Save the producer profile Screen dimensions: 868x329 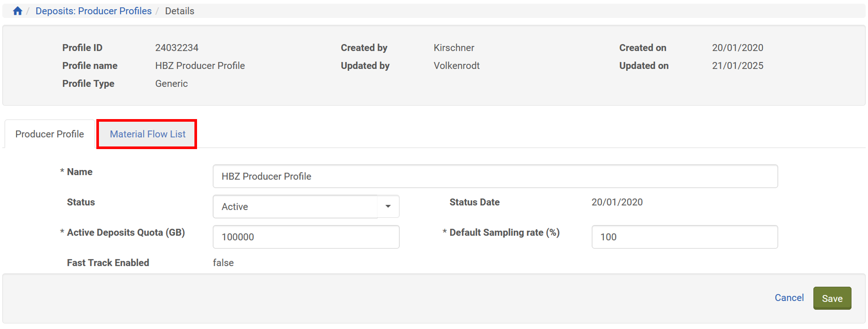coord(832,298)
